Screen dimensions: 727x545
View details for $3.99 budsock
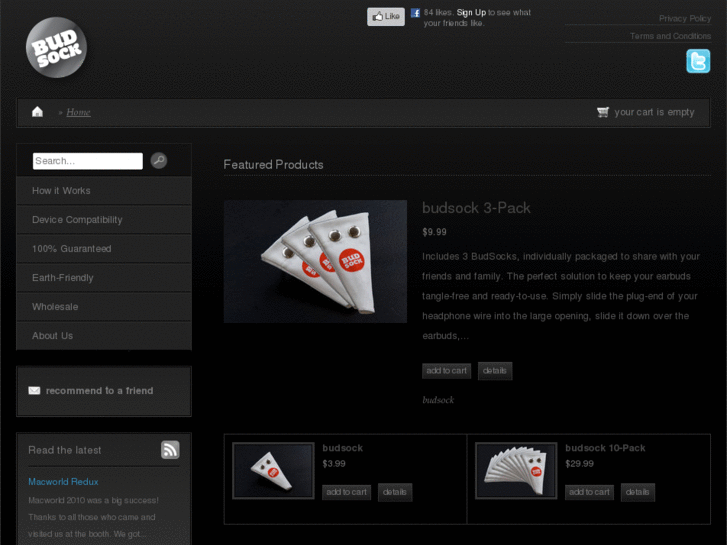[x=395, y=492]
